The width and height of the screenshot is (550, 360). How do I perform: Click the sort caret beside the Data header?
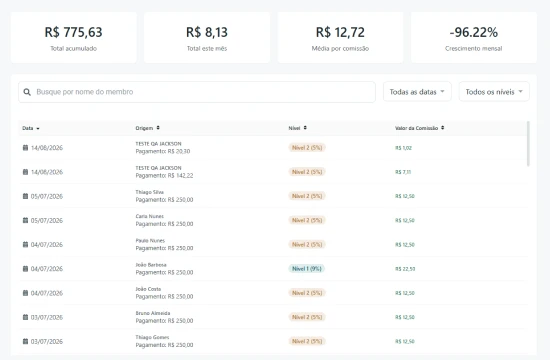tap(38, 128)
